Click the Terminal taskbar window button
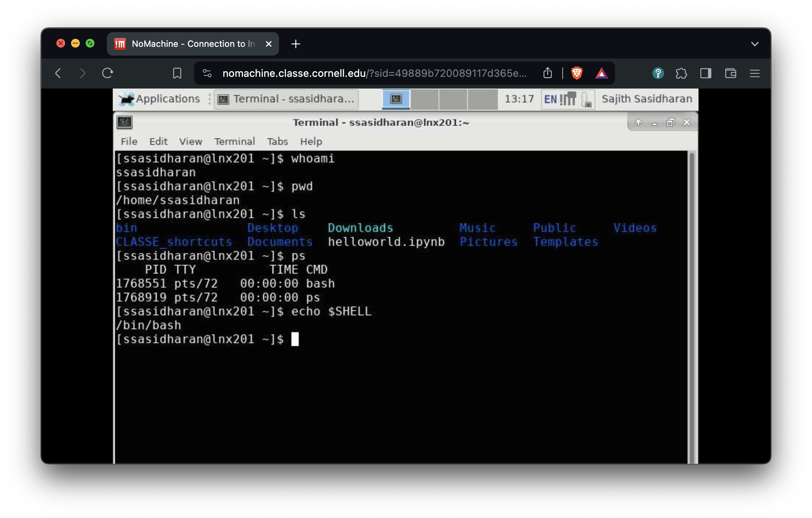The image size is (812, 518). click(x=286, y=99)
